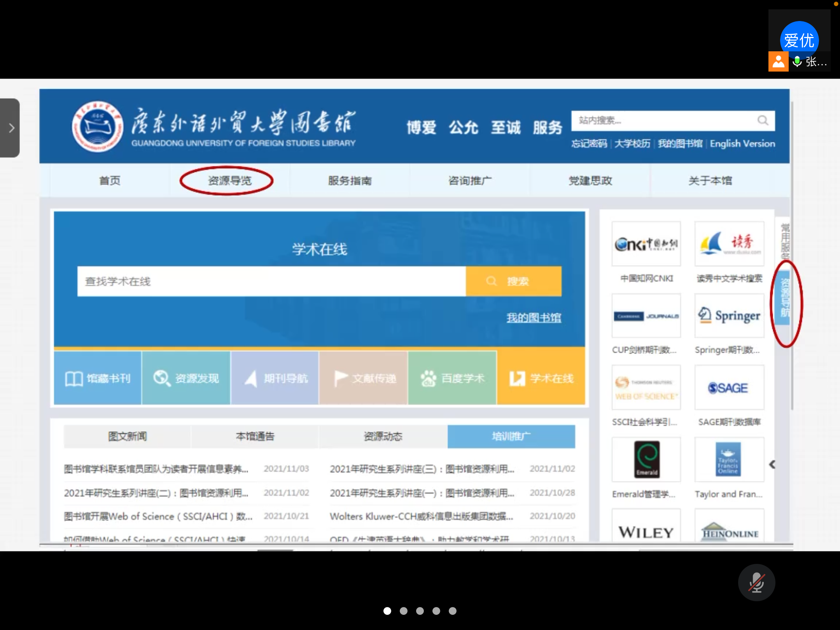Open the Springer journals logo
Viewport: 840px width, 630px height.
pos(729,315)
